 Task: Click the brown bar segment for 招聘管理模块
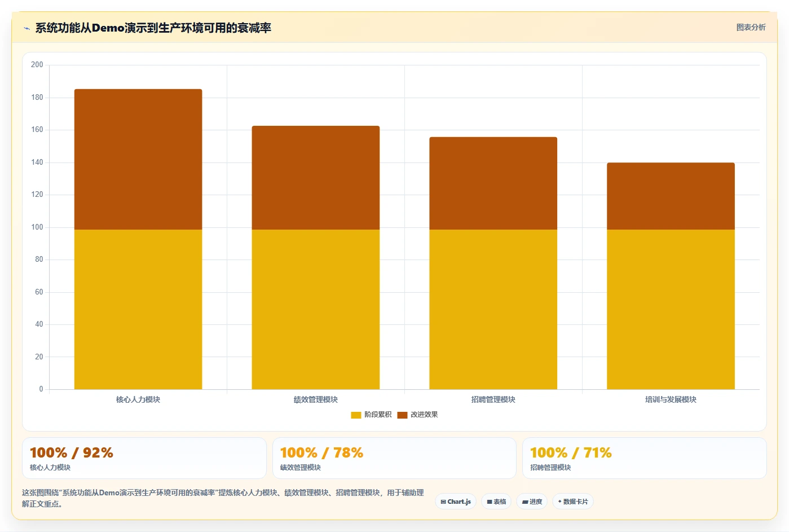click(x=493, y=183)
